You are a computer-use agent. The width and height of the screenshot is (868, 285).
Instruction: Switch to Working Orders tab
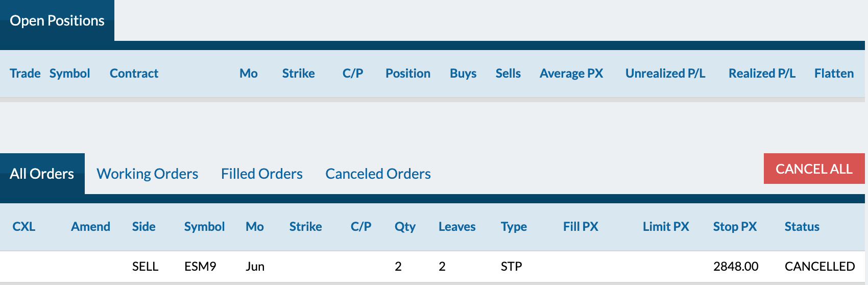[x=148, y=174]
